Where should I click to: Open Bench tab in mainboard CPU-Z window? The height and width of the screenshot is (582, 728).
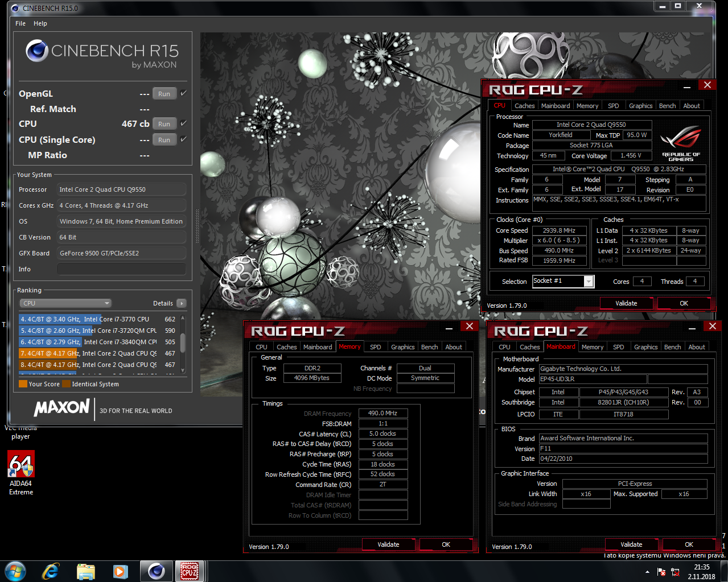tap(672, 347)
